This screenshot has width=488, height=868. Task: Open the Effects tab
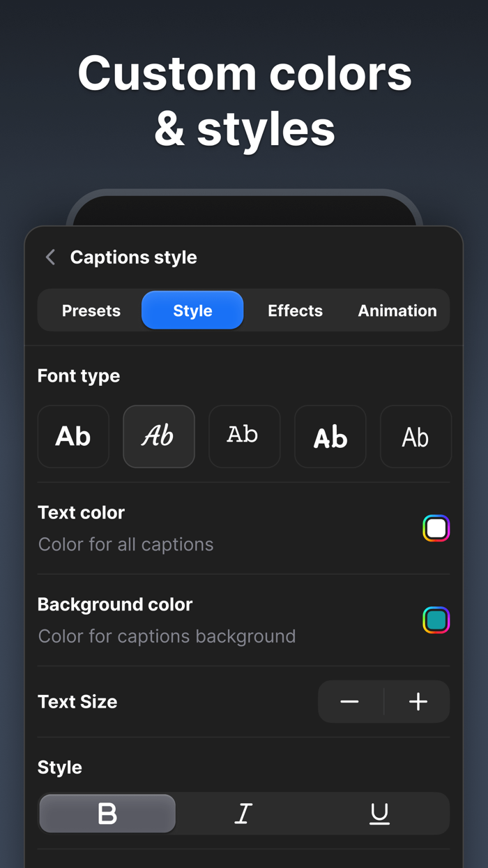[x=295, y=310]
